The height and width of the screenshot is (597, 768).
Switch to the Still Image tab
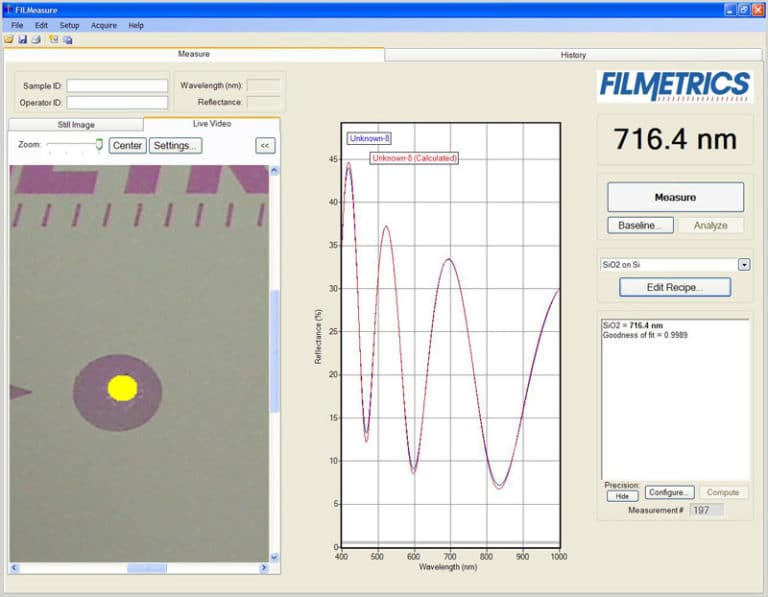(x=75, y=125)
